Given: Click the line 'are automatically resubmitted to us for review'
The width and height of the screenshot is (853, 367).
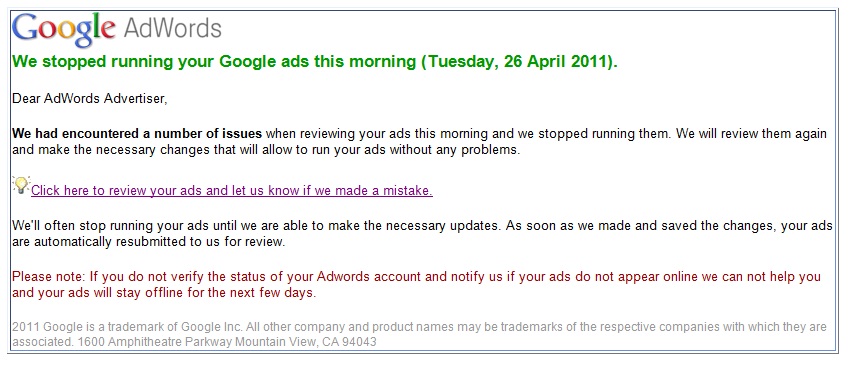Looking at the screenshot, I should 149,242.
